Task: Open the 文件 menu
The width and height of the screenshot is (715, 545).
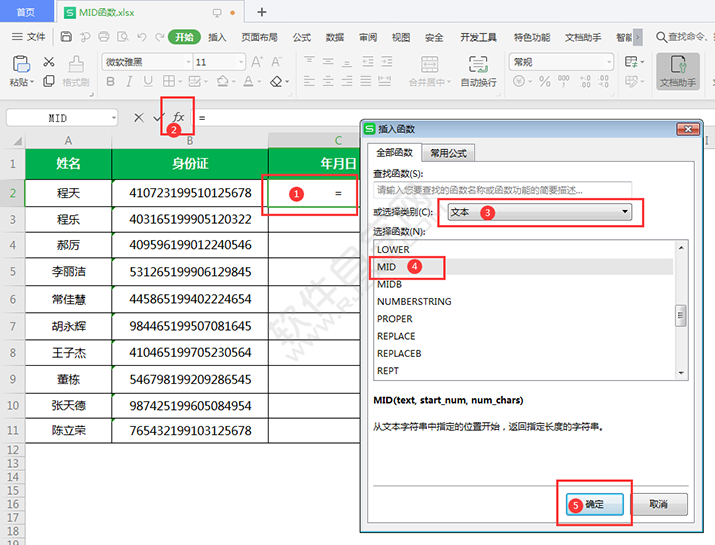Action: coord(29,37)
